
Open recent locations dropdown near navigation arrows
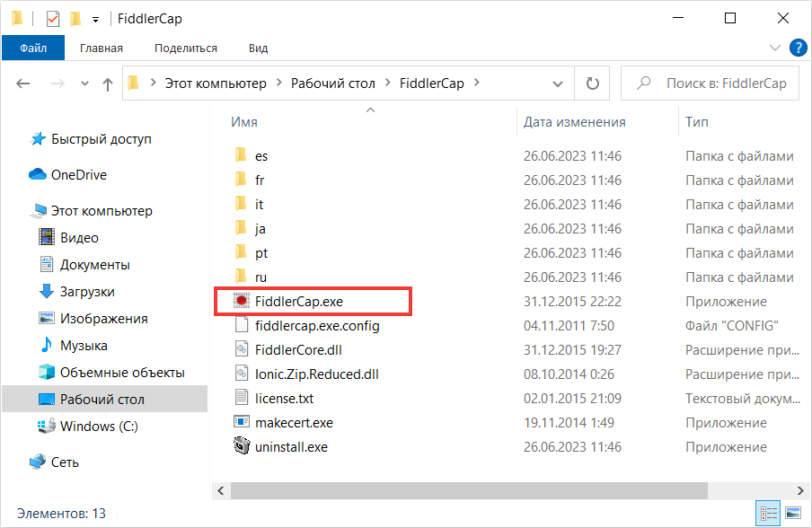click(85, 84)
